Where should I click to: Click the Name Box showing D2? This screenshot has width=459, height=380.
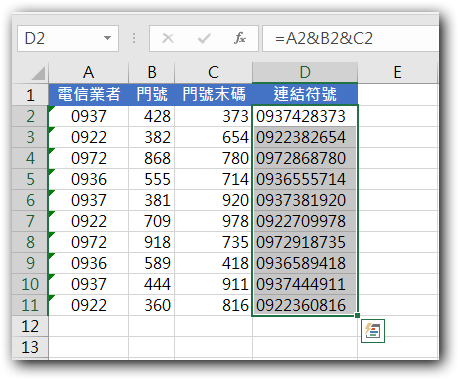68,38
